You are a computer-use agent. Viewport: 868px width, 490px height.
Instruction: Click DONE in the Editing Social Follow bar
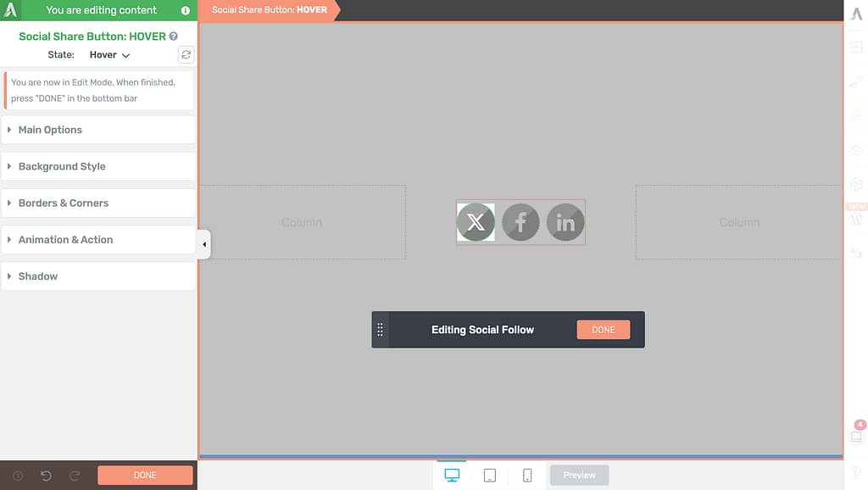(x=604, y=330)
